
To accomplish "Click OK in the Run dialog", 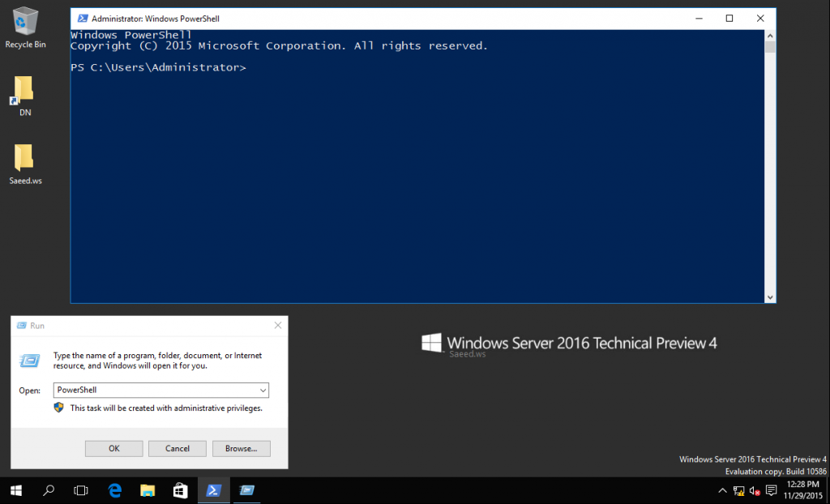I will point(113,448).
